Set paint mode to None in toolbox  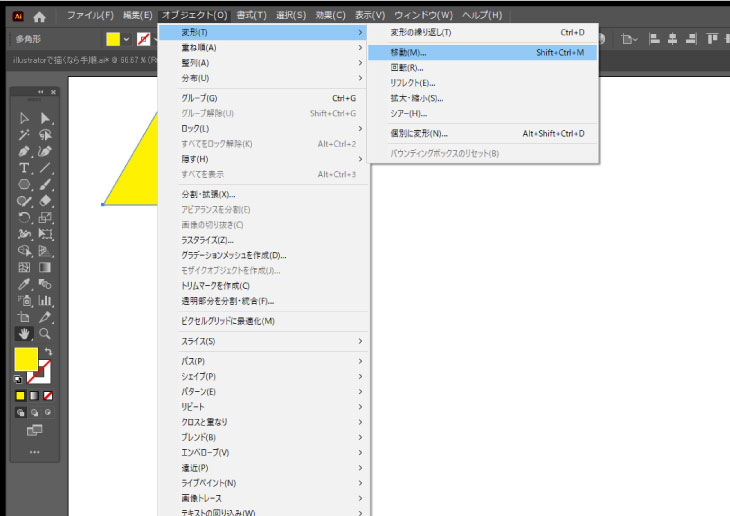48,396
